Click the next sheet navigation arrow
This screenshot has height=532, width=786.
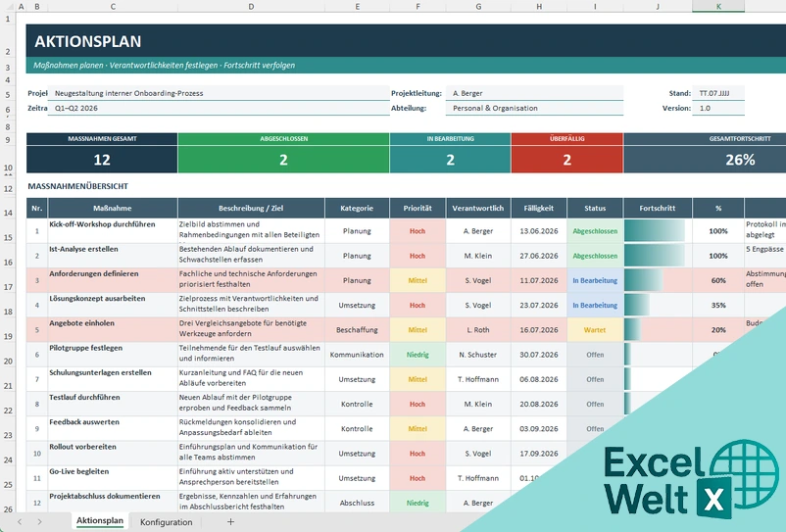(39, 522)
